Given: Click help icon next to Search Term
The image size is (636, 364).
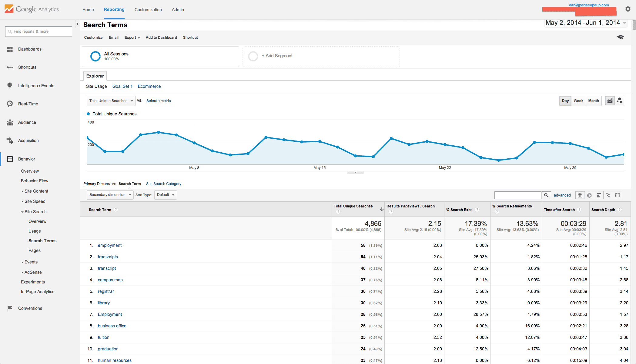Looking at the screenshot, I should [x=116, y=210].
